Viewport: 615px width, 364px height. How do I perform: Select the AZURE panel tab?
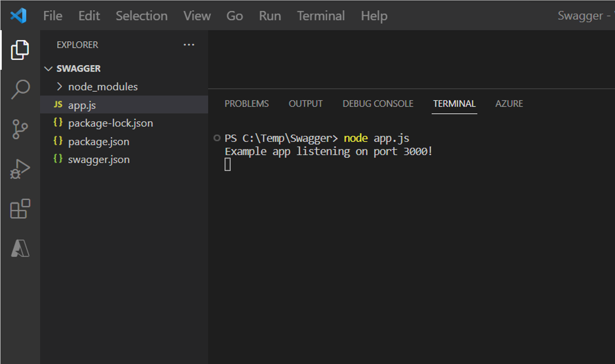(x=509, y=103)
